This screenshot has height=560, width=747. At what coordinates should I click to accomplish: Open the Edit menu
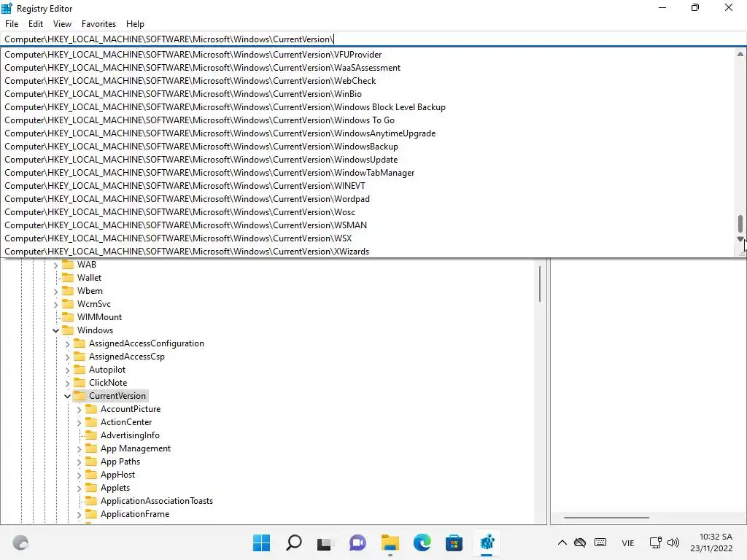[35, 24]
